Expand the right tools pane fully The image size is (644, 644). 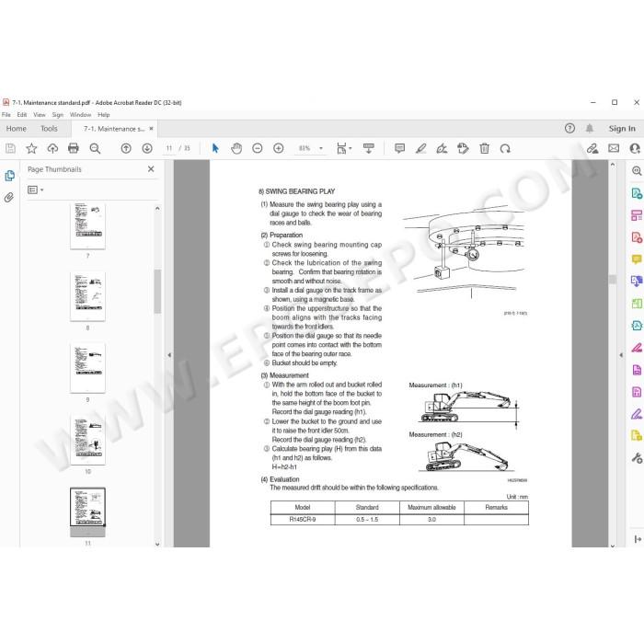click(638, 539)
